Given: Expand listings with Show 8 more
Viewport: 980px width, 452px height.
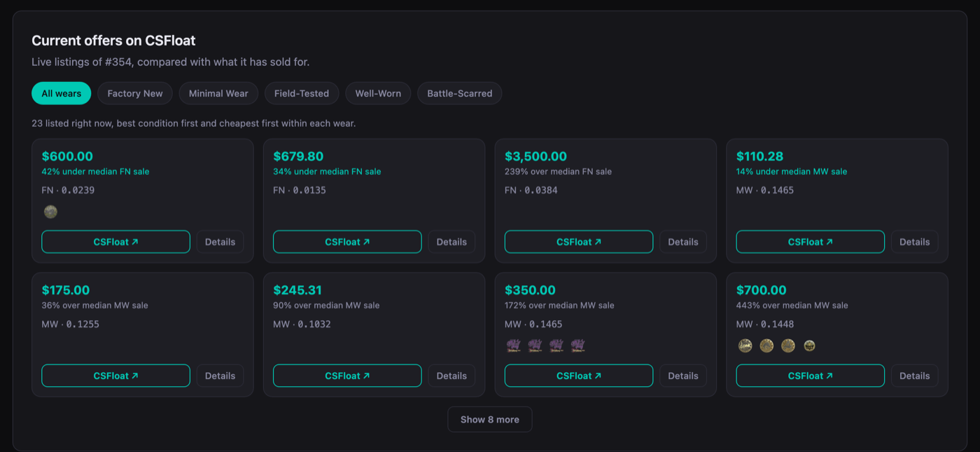Looking at the screenshot, I should click(x=490, y=419).
